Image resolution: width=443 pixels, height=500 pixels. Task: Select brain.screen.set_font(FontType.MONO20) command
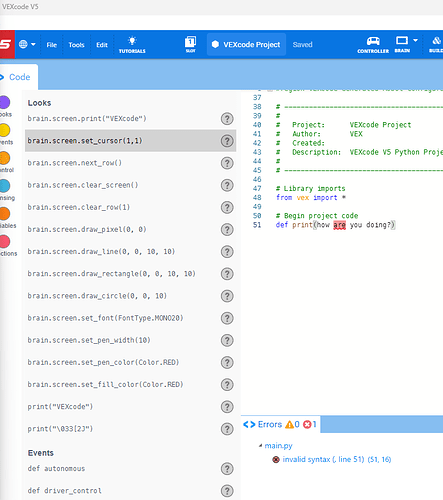coord(105,318)
